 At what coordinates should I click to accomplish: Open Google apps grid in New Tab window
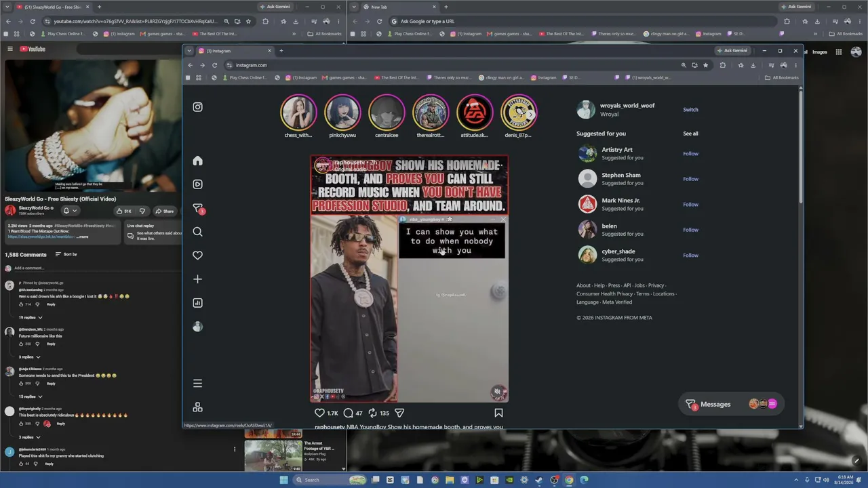(839, 52)
